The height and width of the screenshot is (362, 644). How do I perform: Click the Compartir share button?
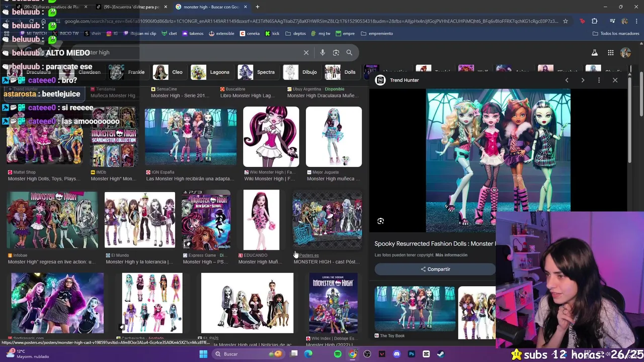point(435,269)
